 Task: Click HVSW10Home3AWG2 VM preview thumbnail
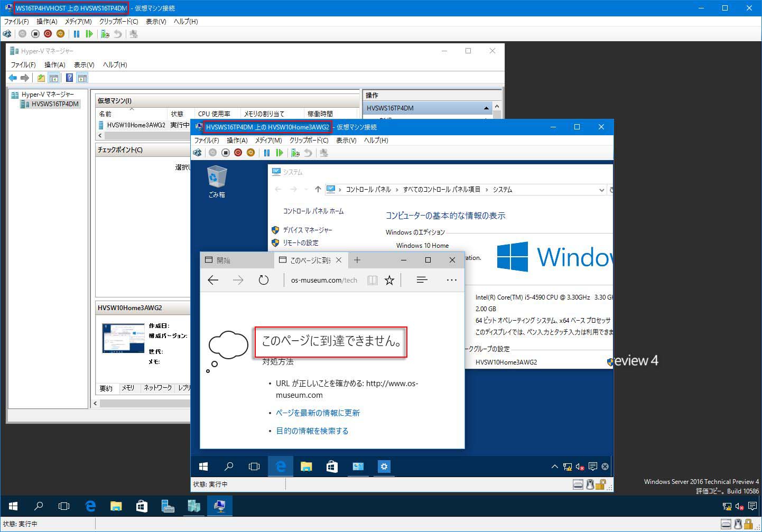tap(123, 338)
